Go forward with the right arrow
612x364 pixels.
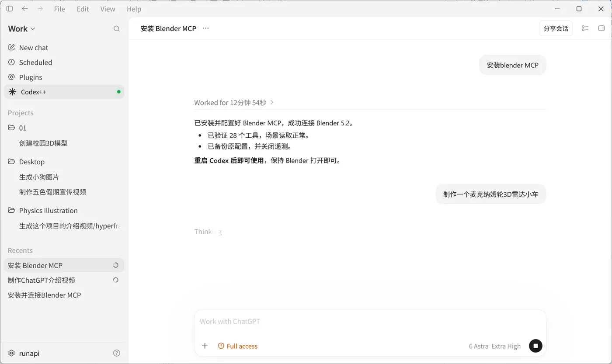point(40,9)
